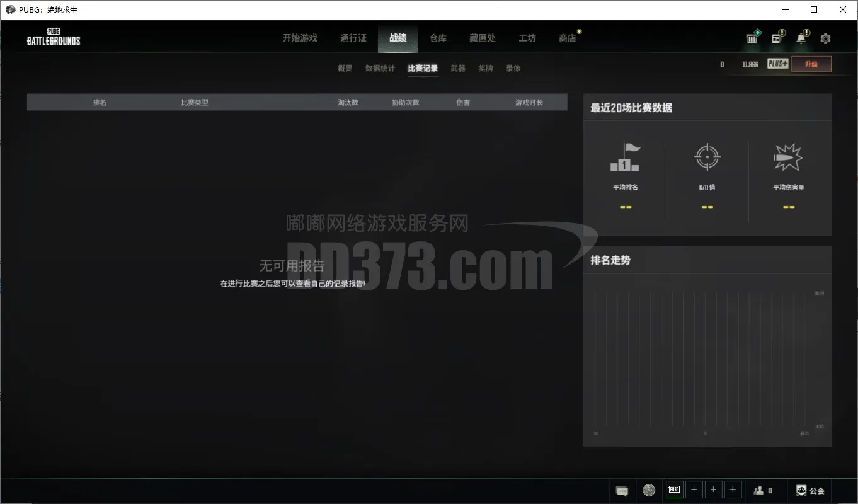Open the friends list icon
The width and height of the screenshot is (858, 504).
click(x=758, y=490)
